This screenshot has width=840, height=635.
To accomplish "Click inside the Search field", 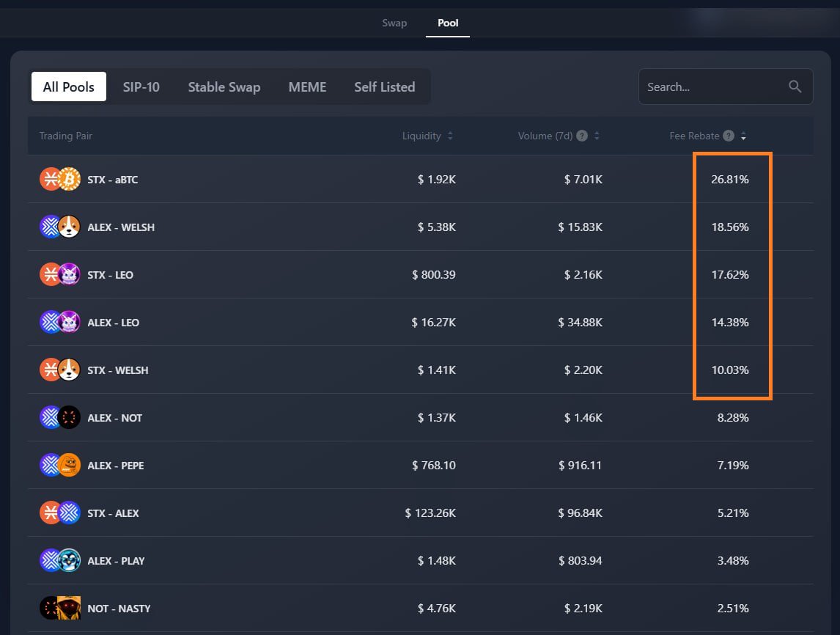I will pyautogui.click(x=704, y=86).
